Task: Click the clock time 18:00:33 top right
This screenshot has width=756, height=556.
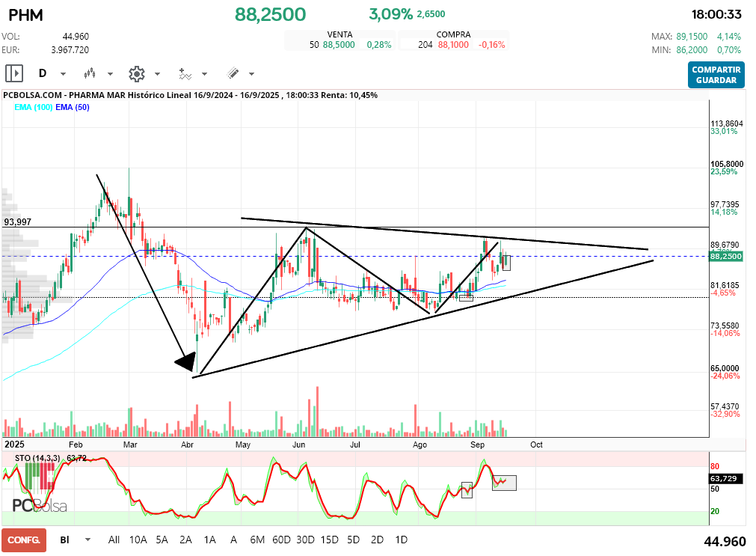Action: pyautogui.click(x=716, y=14)
